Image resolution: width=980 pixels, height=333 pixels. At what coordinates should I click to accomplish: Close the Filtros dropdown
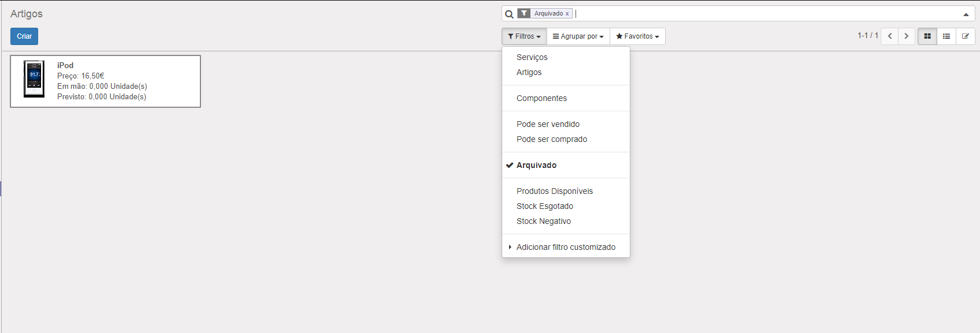coord(524,36)
